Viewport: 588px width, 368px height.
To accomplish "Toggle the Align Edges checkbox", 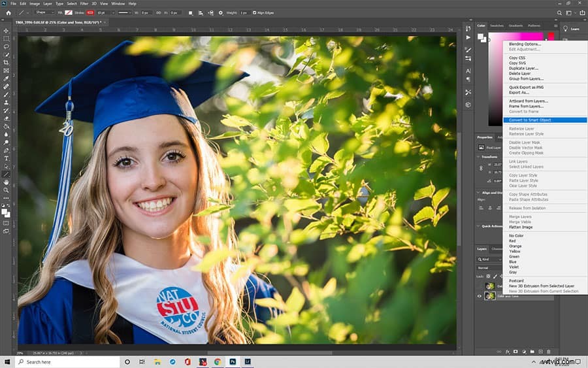I will pos(255,13).
